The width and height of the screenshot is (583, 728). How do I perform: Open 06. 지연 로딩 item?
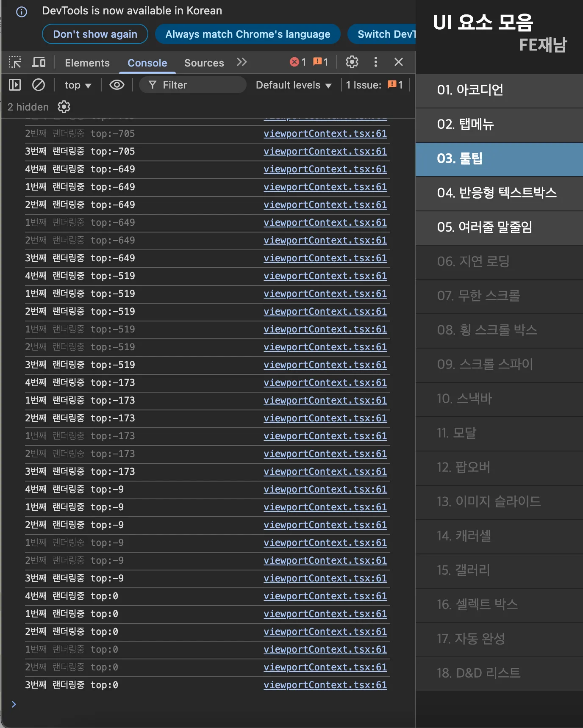tap(499, 262)
